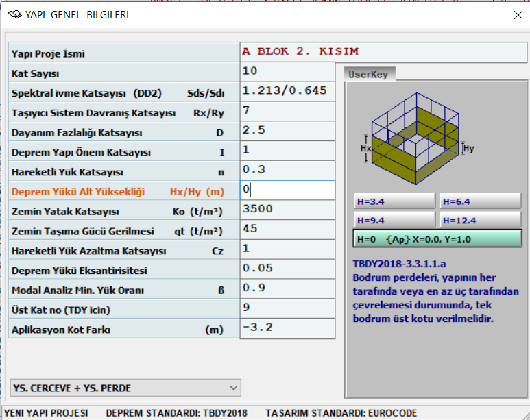Edit Aplikasyon Kot Farkı value -3.2
Viewport: 530px width, 420px height.
287,328
